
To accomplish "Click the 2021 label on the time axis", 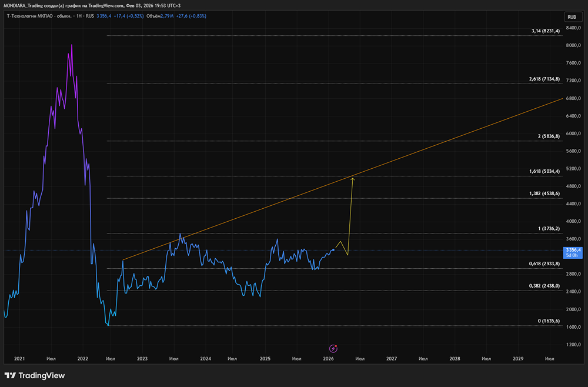I will (x=19, y=358).
